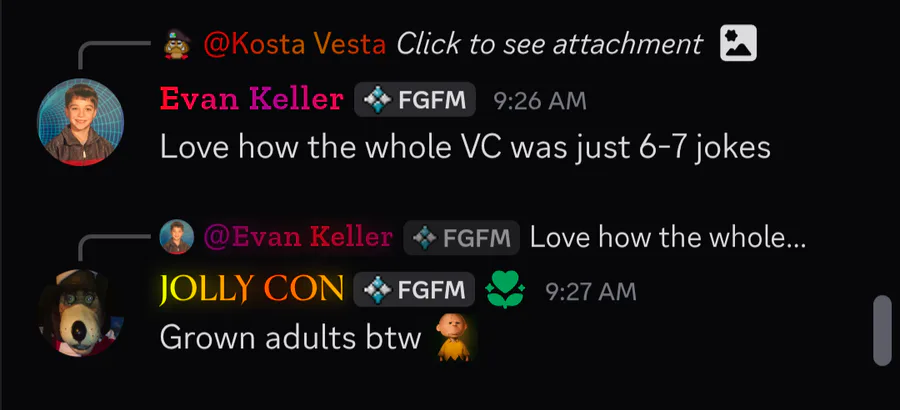Click the FGFM server tag next to Evan Keller
This screenshot has height=410, width=900.
pyautogui.click(x=415, y=100)
